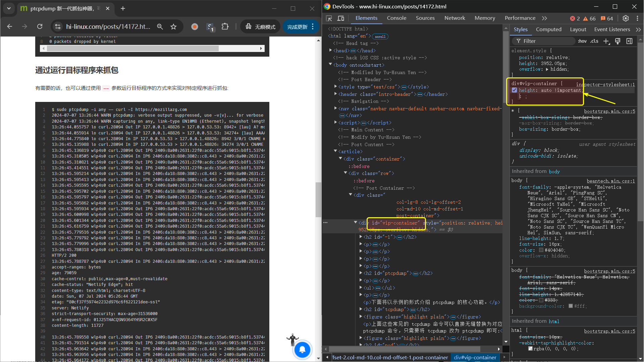Activate the inspect element picker icon
The width and height of the screenshot is (644, 362).
tap(329, 18)
